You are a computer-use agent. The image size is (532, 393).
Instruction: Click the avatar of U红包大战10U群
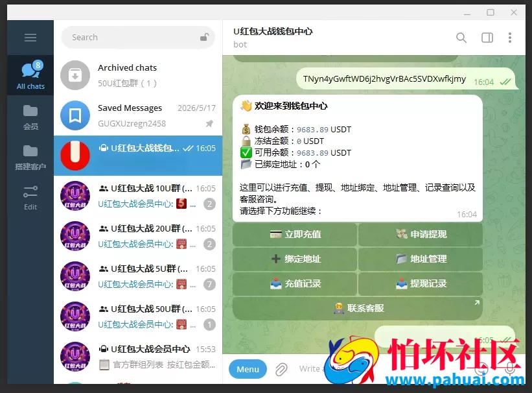coord(75,196)
